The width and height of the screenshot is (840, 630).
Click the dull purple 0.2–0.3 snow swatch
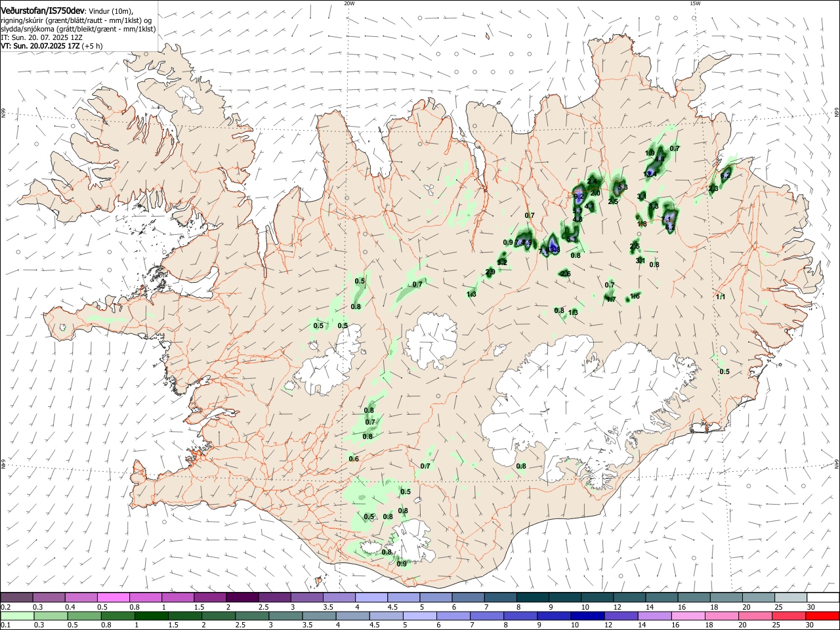pyautogui.click(x=16, y=597)
